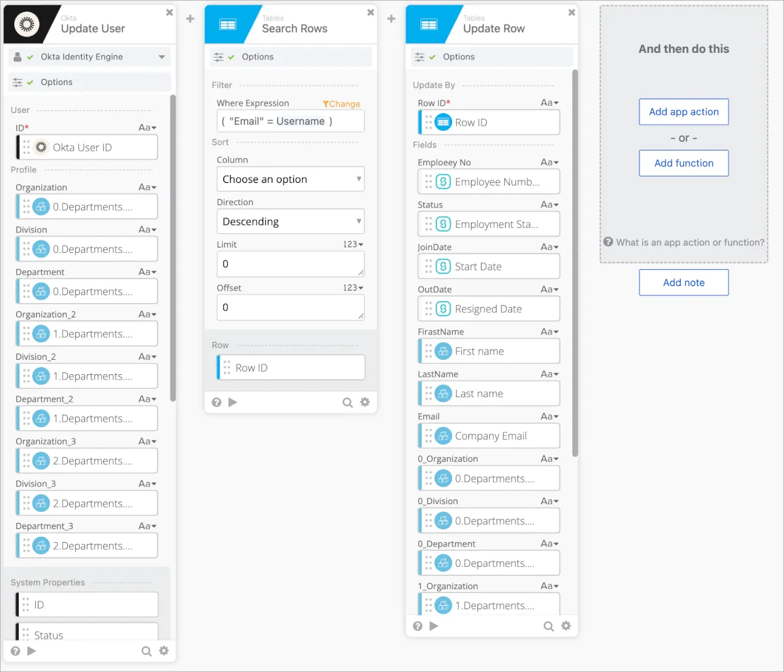Open Options on the Update User card
This screenshot has width=784, height=672.
pyautogui.click(x=57, y=82)
